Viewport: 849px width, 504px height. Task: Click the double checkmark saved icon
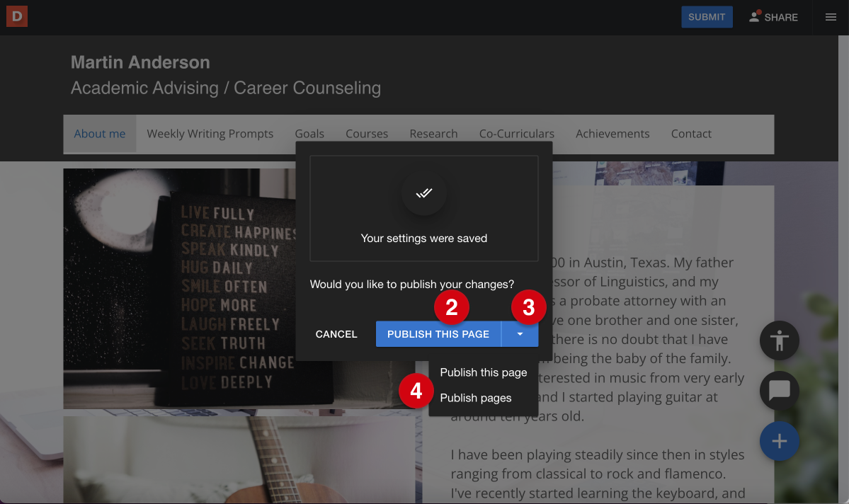tap(424, 193)
